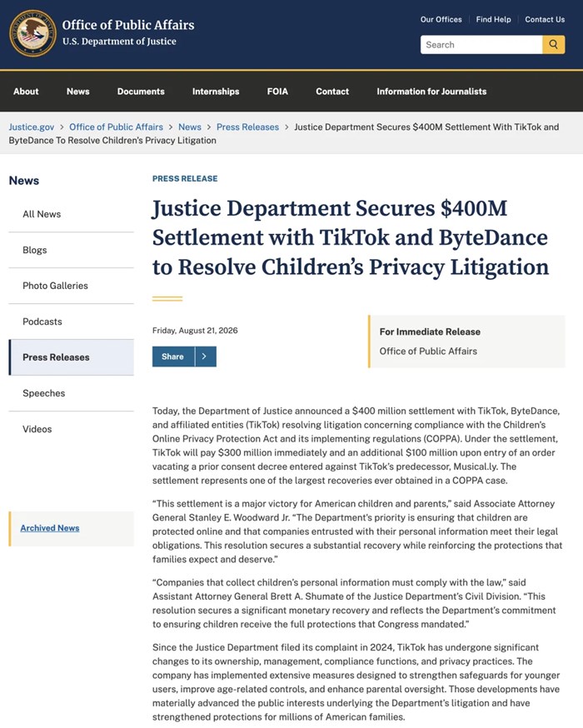This screenshot has width=583, height=728.
Task: Click the yellow search magnifier button
Action: [x=553, y=45]
